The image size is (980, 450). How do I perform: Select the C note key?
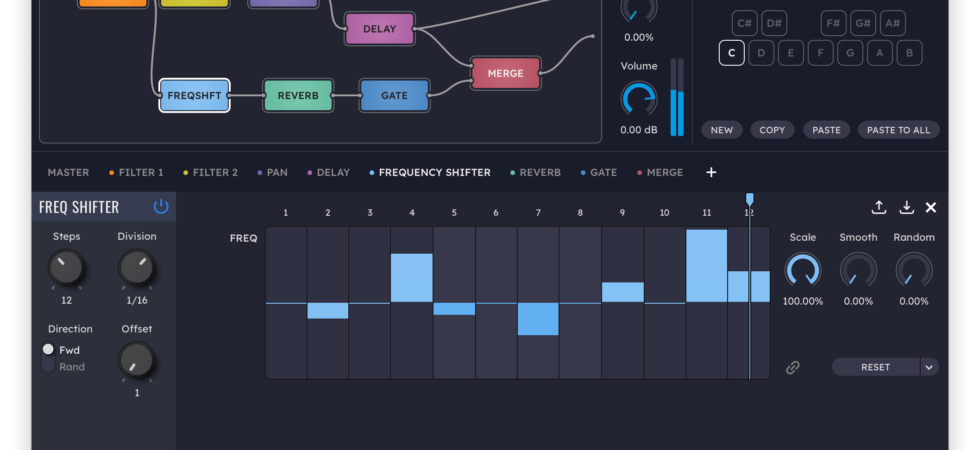pos(731,53)
